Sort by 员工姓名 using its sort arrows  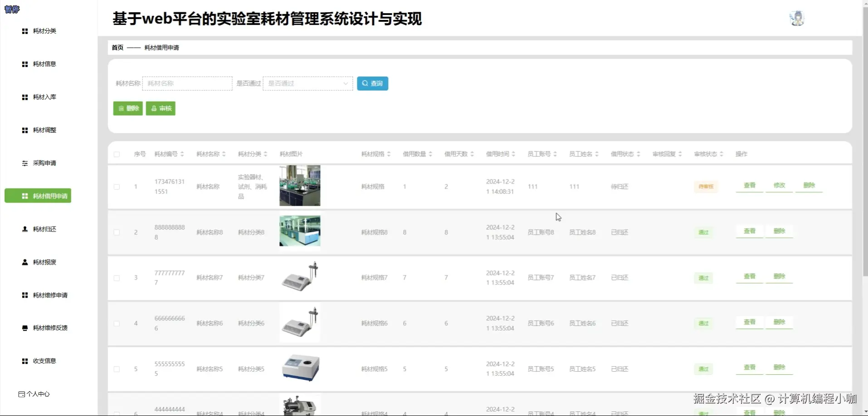[597, 154]
